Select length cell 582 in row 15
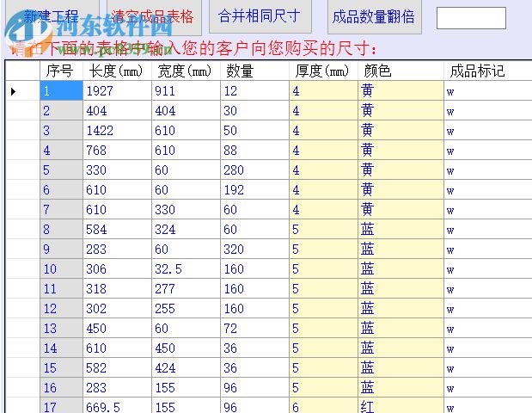 pos(117,368)
